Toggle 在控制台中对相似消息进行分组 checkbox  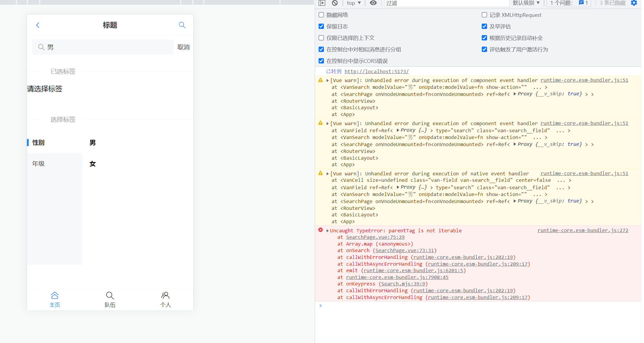coord(321,49)
